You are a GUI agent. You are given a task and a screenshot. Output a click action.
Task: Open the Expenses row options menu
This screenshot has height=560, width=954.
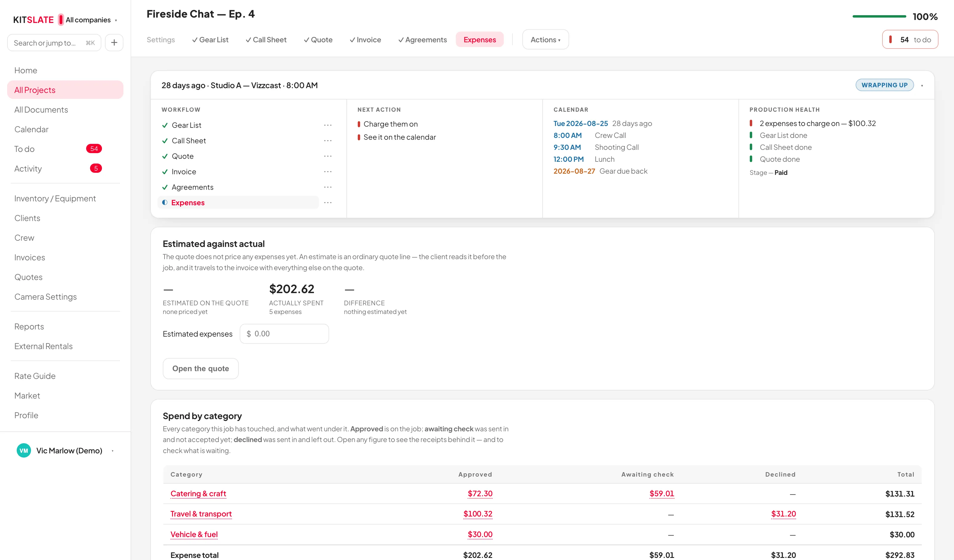point(328,203)
